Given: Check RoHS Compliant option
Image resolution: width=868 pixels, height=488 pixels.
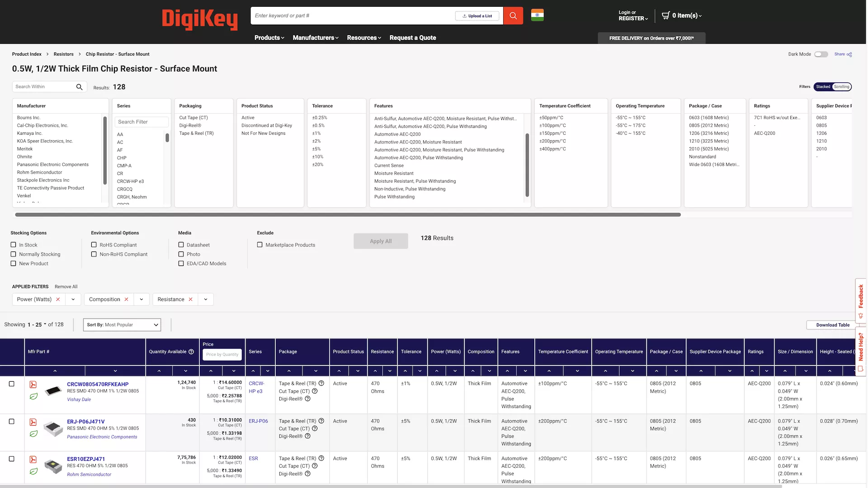Looking at the screenshot, I should (x=94, y=245).
